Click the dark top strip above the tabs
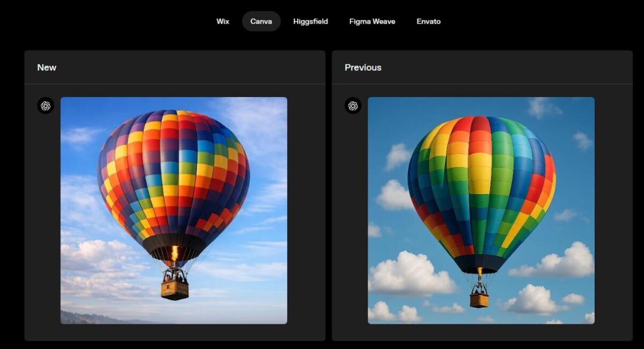This screenshot has height=349, width=644. pos(322,5)
